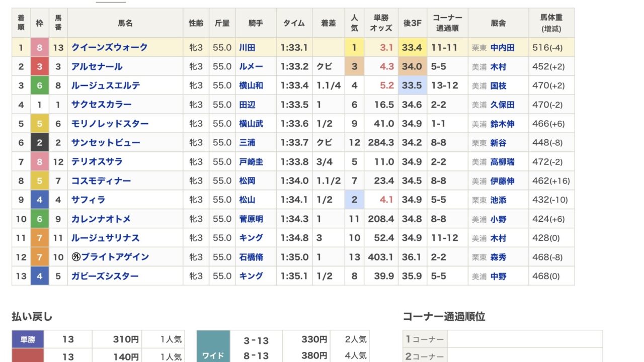Select the 1コーナー row label
The height and width of the screenshot is (362, 644).
click(x=425, y=339)
